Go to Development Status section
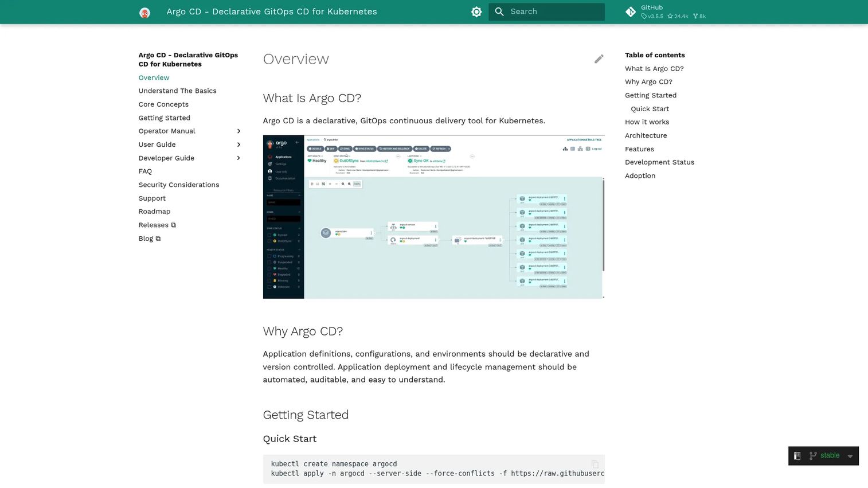This screenshot has height=488, width=868. click(659, 162)
